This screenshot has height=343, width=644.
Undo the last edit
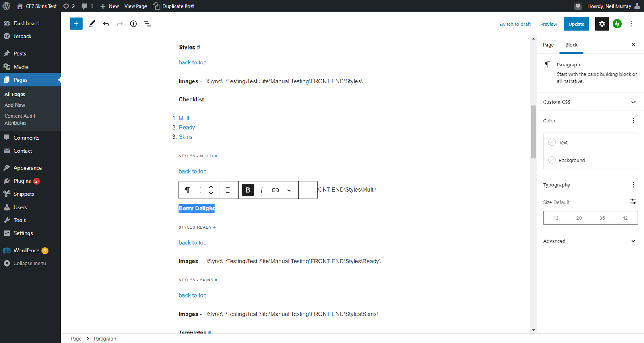point(106,24)
